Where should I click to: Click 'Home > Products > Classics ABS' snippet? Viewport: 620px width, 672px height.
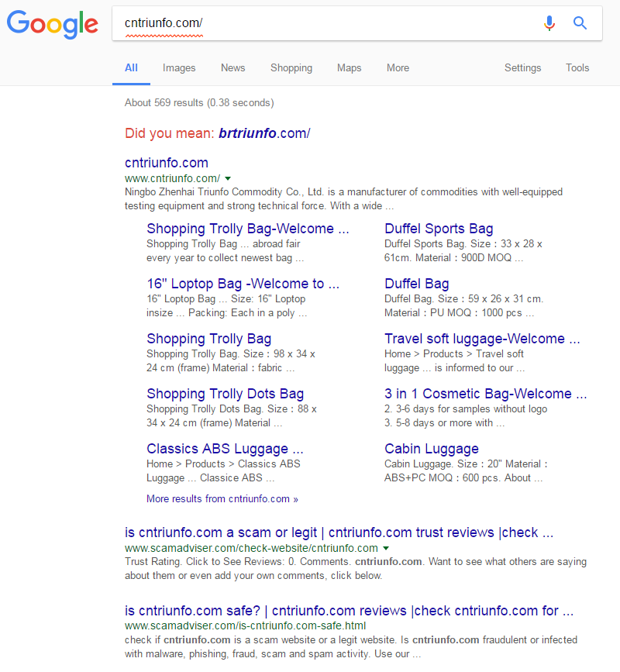[223, 470]
